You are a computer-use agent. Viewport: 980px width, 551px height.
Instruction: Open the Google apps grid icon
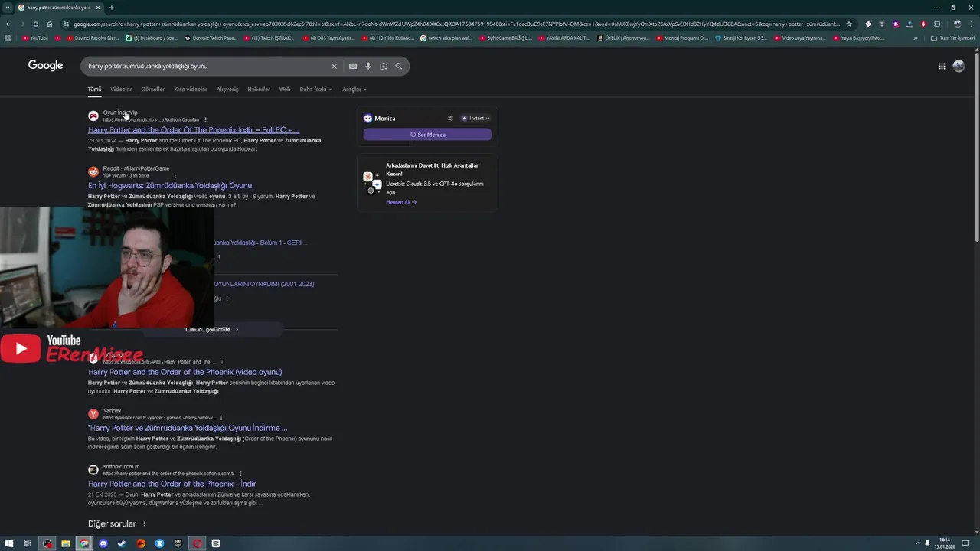[x=942, y=66]
